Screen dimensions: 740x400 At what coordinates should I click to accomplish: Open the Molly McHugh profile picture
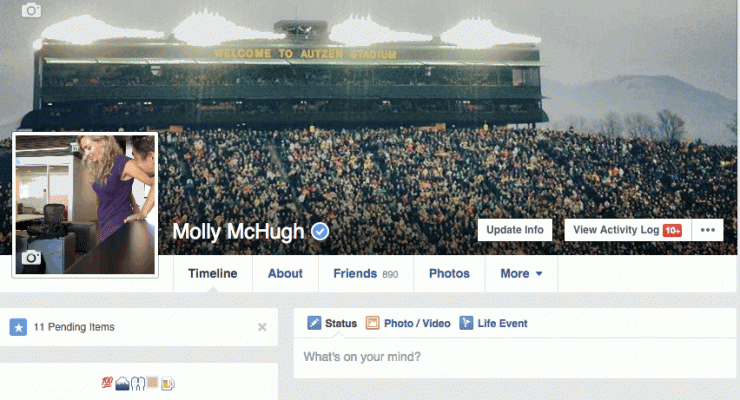click(x=85, y=205)
